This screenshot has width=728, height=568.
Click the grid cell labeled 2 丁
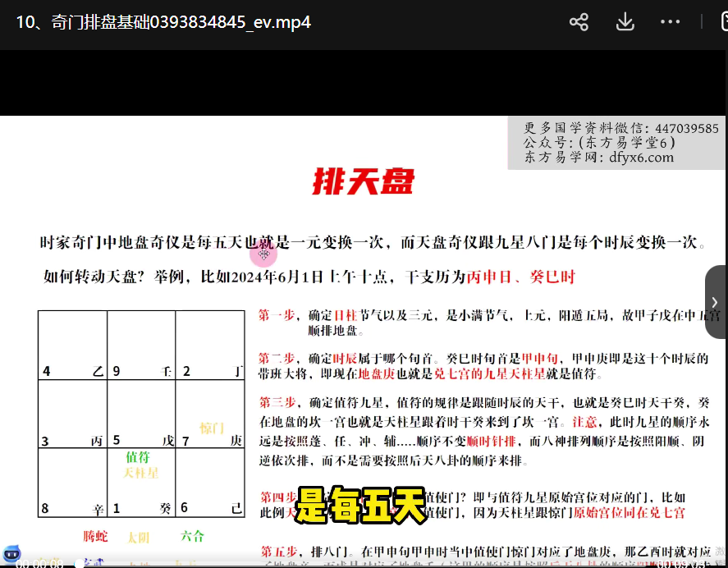(x=211, y=346)
